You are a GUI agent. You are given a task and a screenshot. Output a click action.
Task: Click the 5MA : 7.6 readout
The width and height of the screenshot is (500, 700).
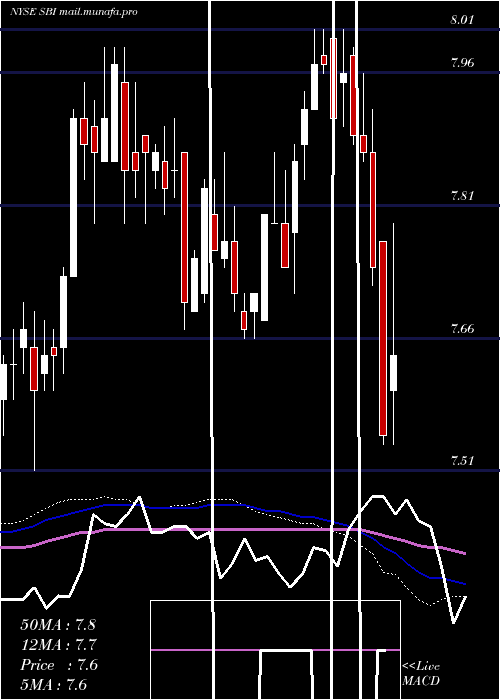[x=54, y=684]
